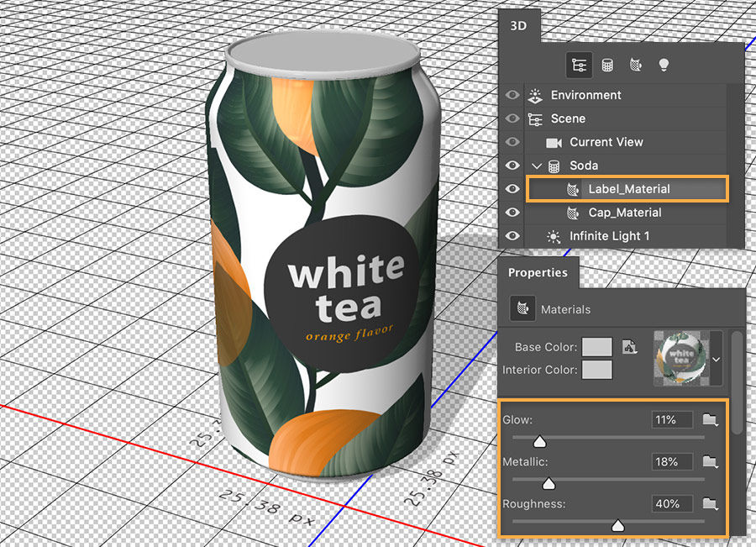Viewport: 756px width, 547px height.
Task: Select the Scene item in the 3D panel
Action: pyautogui.click(x=570, y=118)
